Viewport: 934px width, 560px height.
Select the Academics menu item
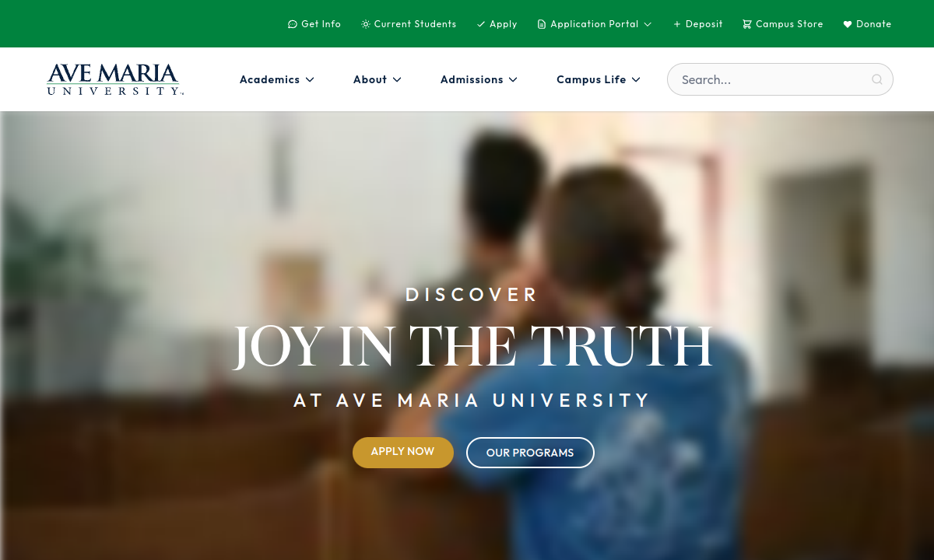point(269,79)
